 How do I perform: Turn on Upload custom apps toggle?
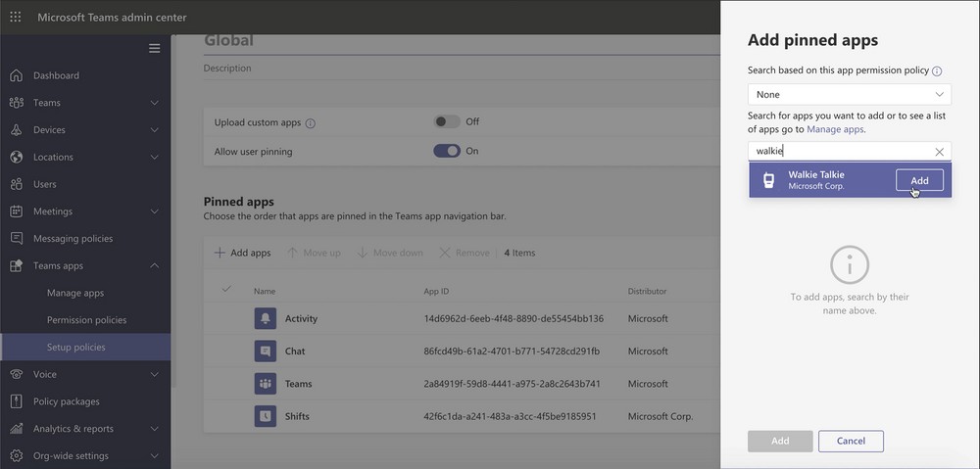tap(447, 122)
